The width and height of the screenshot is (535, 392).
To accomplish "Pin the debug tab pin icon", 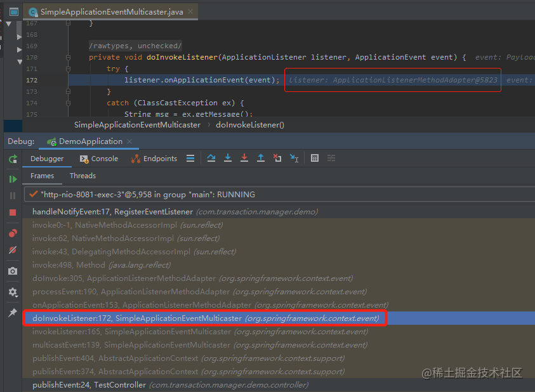I will click(x=13, y=313).
